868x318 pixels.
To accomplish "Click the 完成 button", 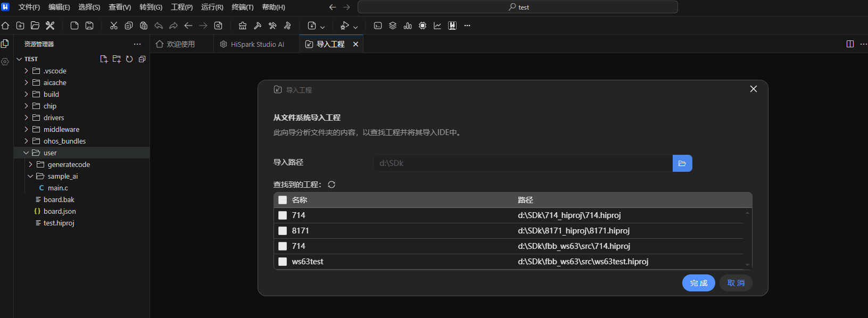I will point(699,283).
